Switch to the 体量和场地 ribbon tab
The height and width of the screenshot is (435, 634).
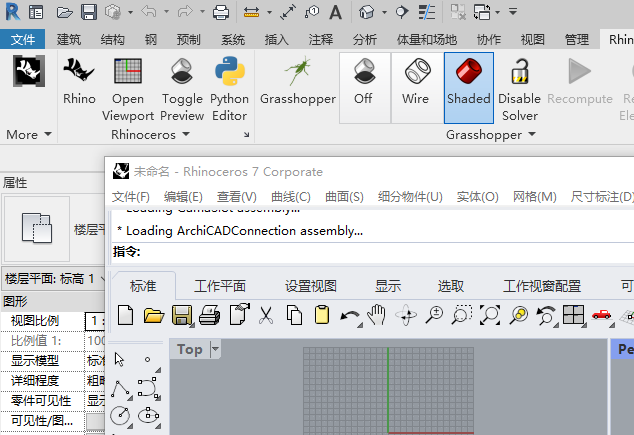tap(427, 39)
